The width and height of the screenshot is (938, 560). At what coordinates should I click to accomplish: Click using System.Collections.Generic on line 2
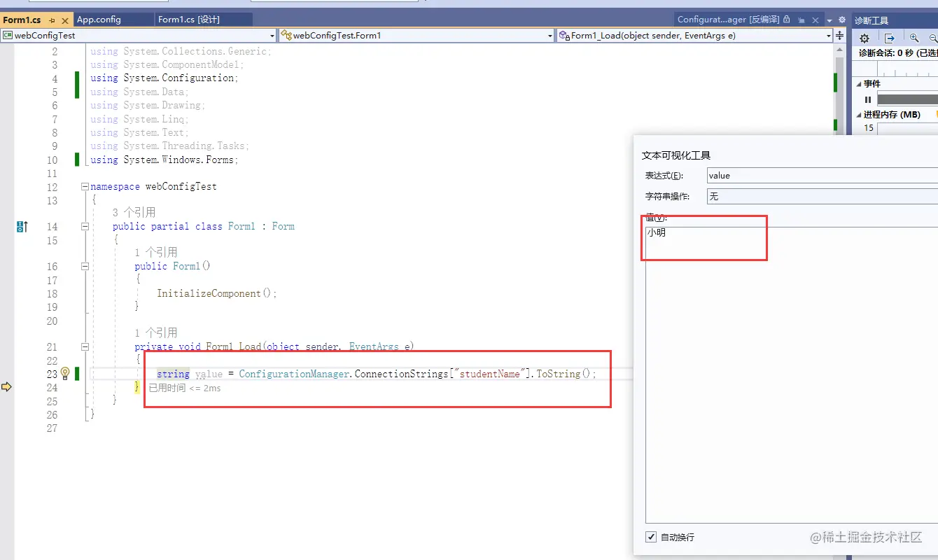pyautogui.click(x=181, y=51)
